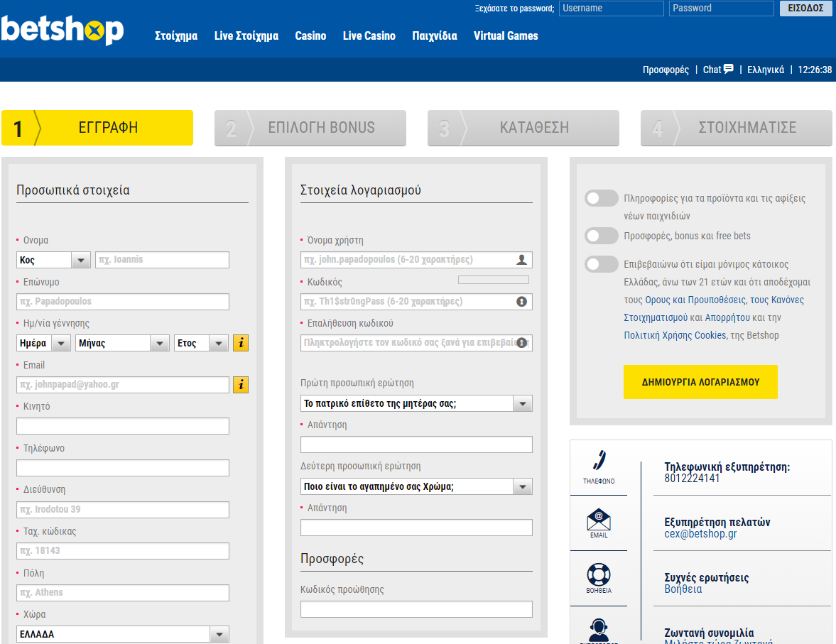Open the Κος title dropdown

point(53,260)
